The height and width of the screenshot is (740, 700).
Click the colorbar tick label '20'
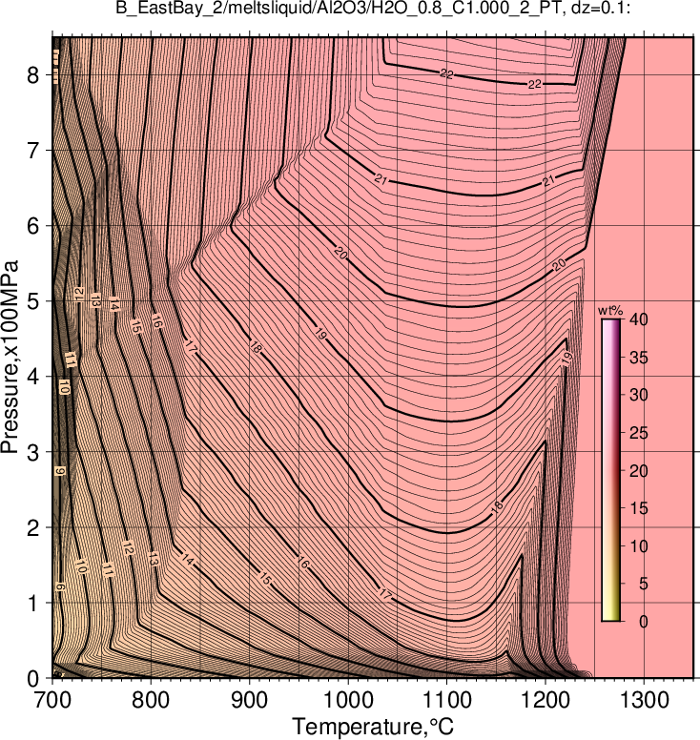pos(639,470)
